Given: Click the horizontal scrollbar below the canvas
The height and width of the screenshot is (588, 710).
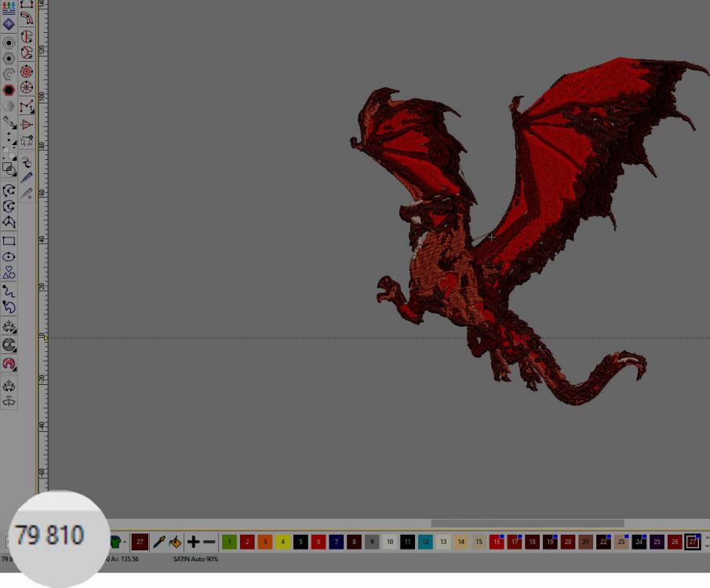Looking at the screenshot, I should [526, 524].
